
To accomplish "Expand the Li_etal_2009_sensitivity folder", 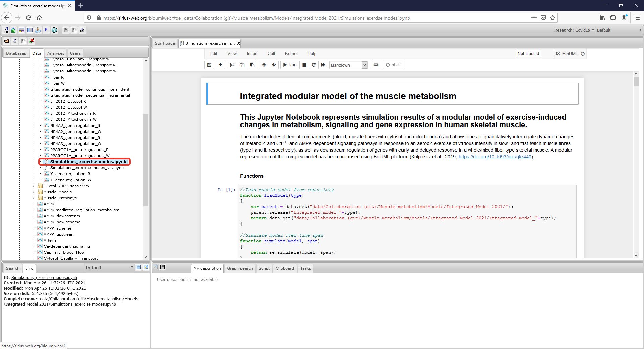I will 33,186.
